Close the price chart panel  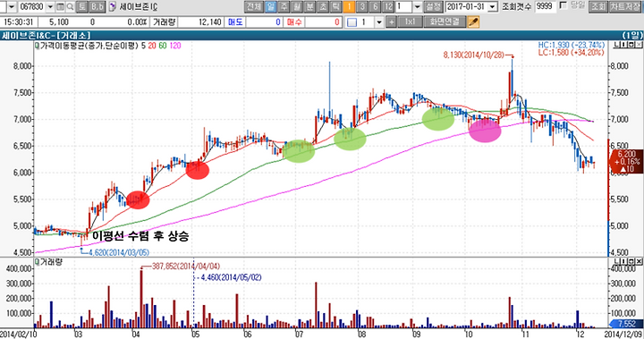(x=639, y=45)
